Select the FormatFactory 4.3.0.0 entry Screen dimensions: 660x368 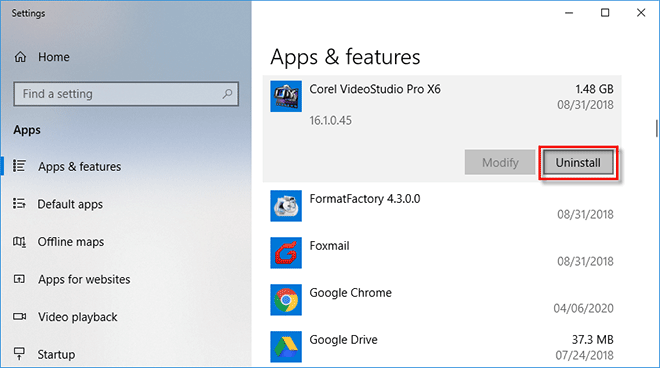(x=442, y=206)
